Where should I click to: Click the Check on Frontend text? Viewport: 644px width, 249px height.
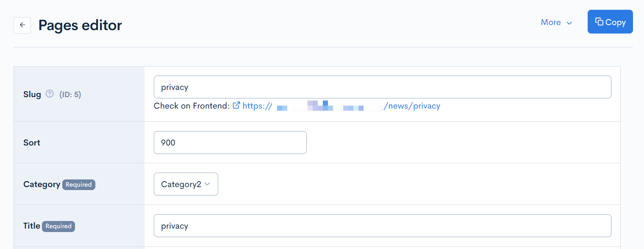pos(192,106)
